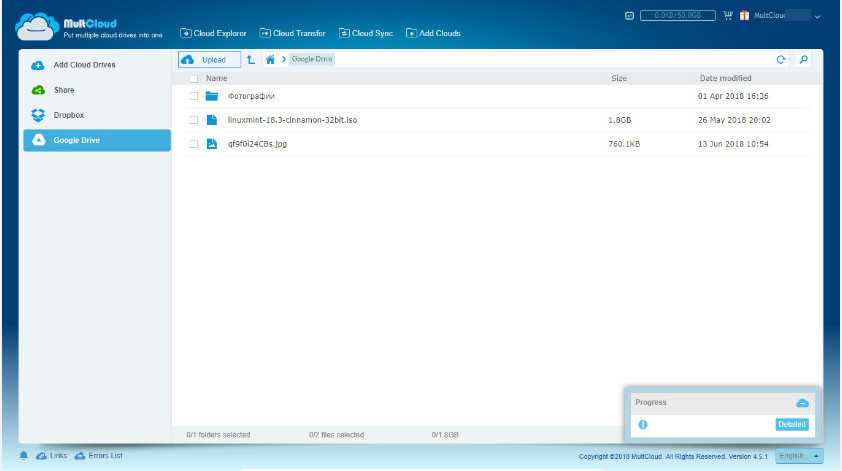Click the cloud icon in Progress panel
Viewport: 842px width, 471px height.
[801, 402]
